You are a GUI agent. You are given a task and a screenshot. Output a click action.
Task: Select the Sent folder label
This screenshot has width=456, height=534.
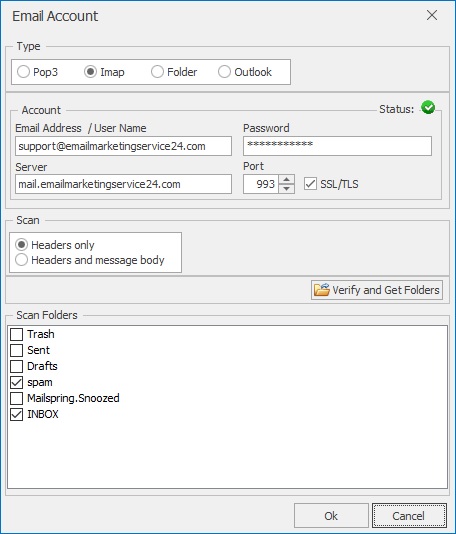pos(38,350)
